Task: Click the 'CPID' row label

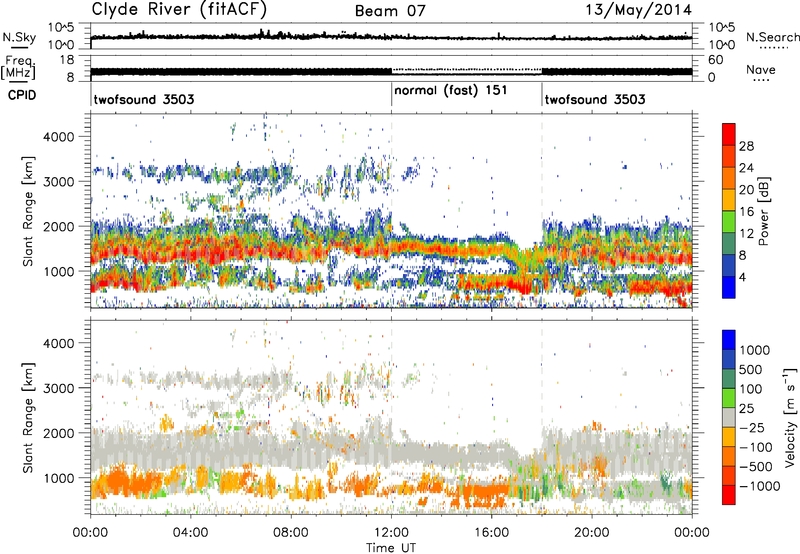Action: tap(22, 95)
